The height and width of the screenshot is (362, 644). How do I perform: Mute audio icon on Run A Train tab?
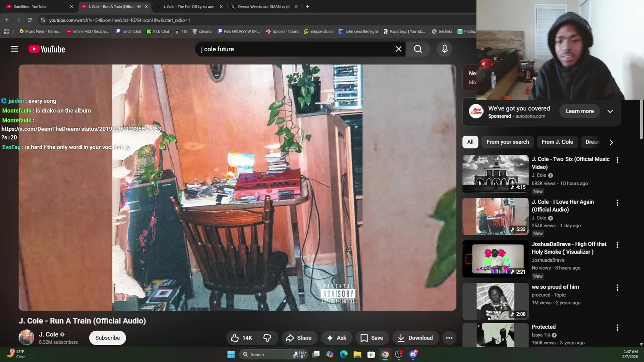coord(139,7)
